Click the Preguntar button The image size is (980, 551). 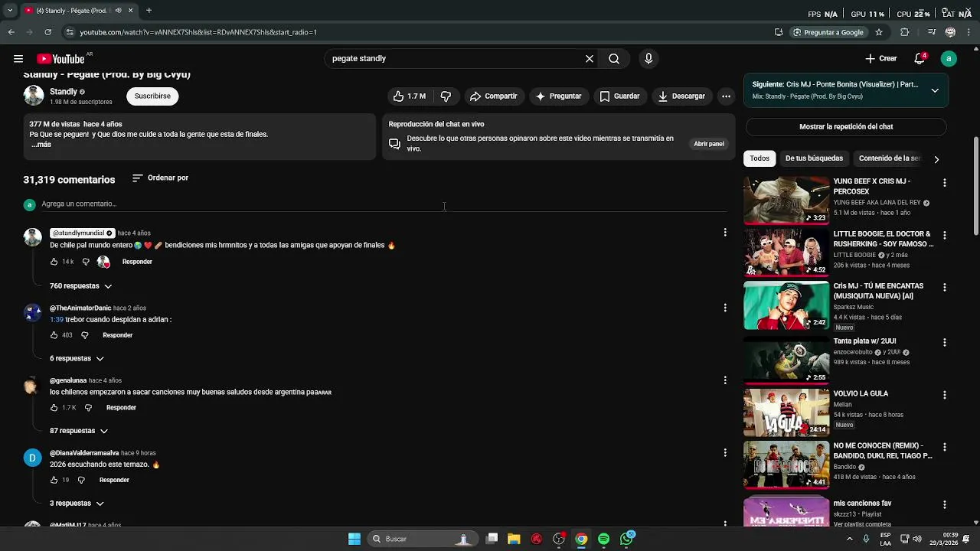tap(558, 96)
